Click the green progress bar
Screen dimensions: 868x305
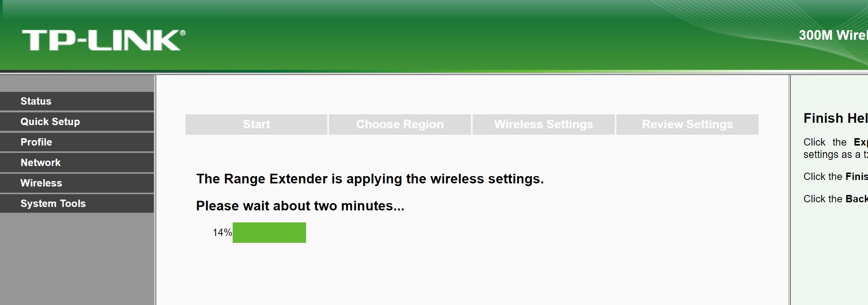269,232
